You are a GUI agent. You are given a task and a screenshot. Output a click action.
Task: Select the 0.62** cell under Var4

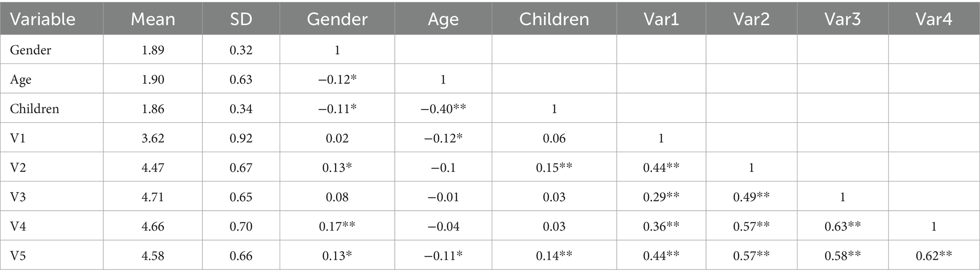[x=934, y=256]
